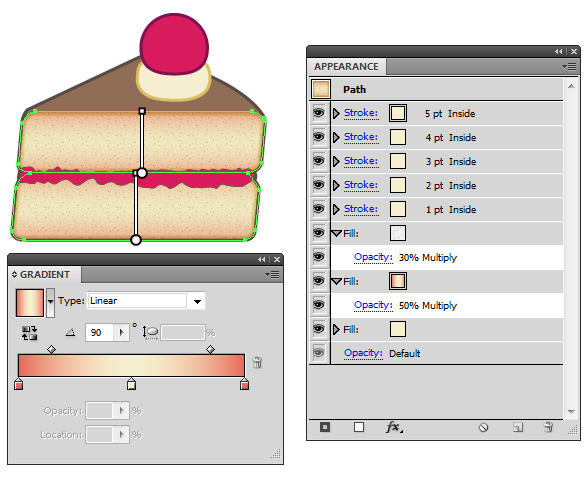This screenshot has height=479, width=587.
Task: Click the 1 pt Stroke link
Action: pos(361,209)
